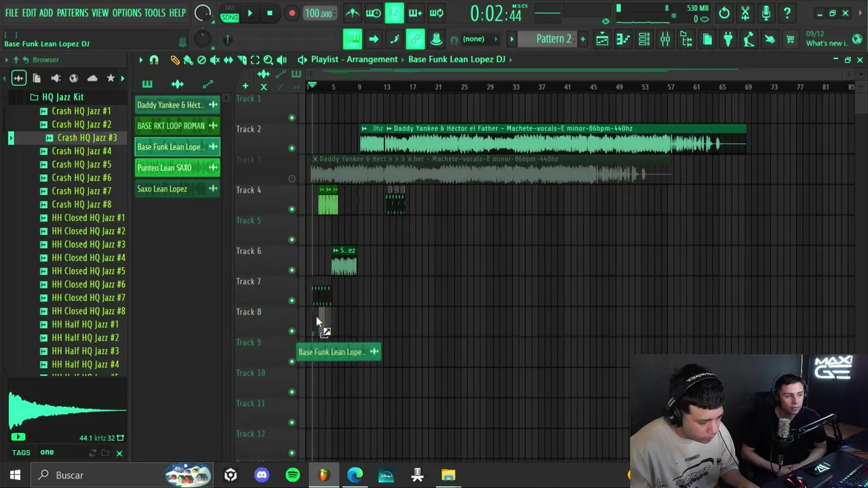Click the question mark help icon
The image size is (868, 488).
pyautogui.click(x=787, y=13)
